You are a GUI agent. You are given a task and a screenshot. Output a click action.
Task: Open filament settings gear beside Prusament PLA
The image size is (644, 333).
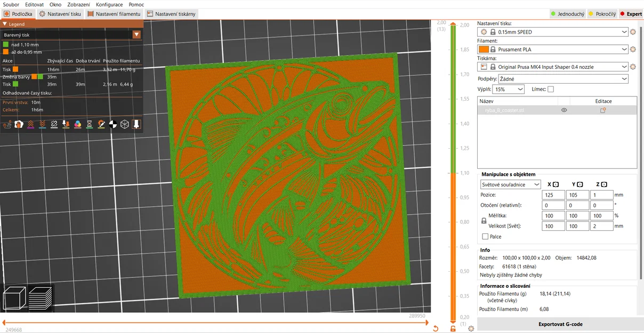pyautogui.click(x=633, y=50)
